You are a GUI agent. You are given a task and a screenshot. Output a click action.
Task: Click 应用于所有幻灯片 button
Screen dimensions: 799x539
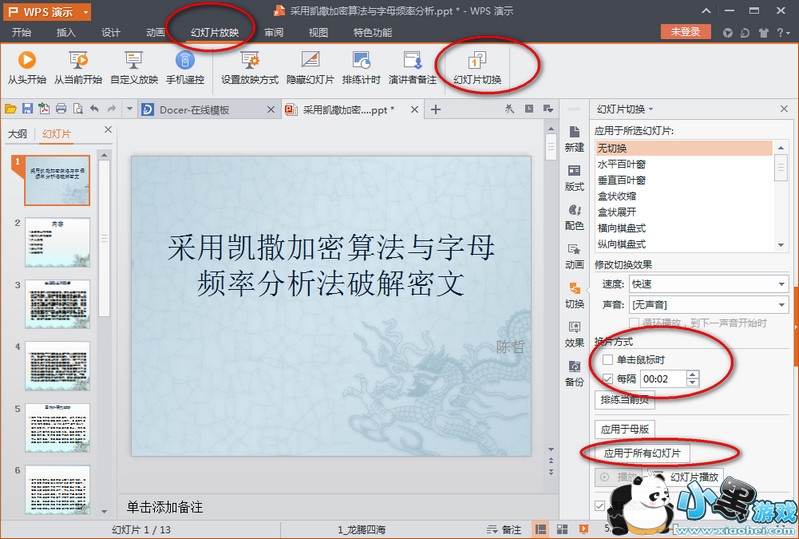642,453
